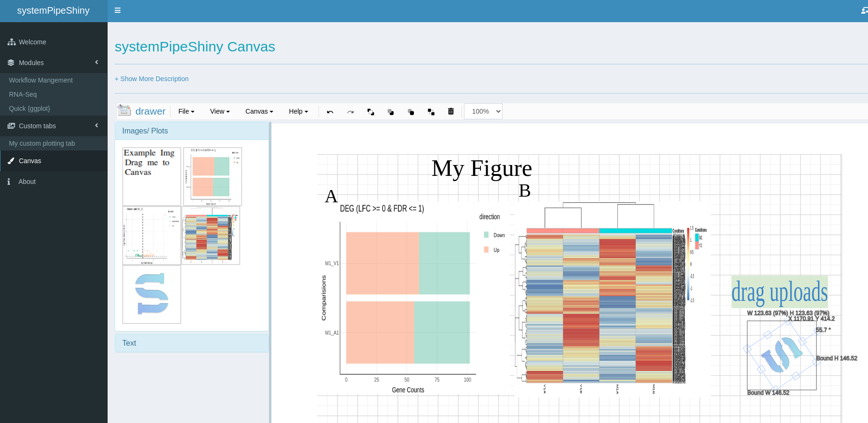Click the undo arrow icon

point(330,112)
